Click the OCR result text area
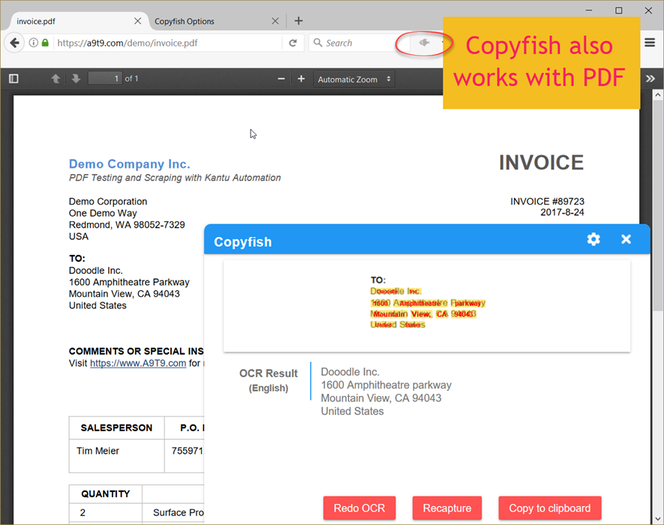The image size is (664, 525). [386, 392]
